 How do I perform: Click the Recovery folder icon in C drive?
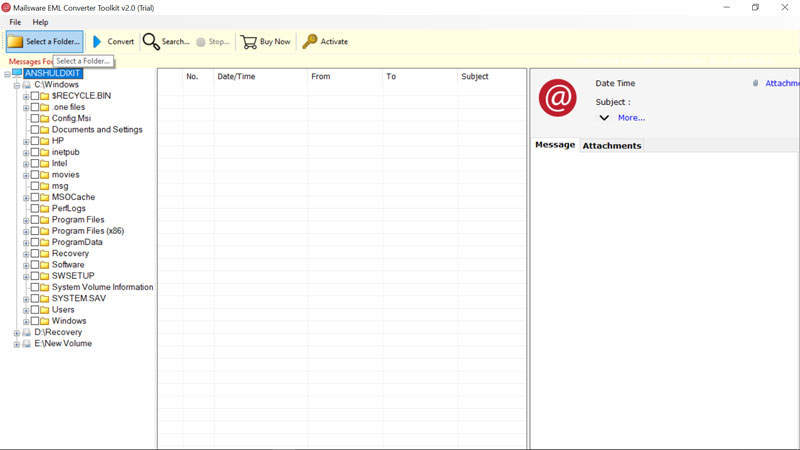[x=44, y=254]
